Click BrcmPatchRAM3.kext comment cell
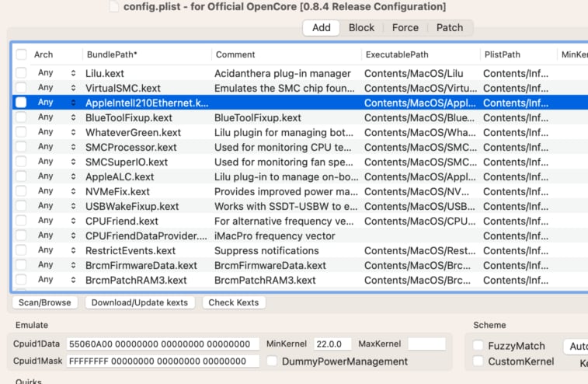Viewport: 588px width, 384px height. pos(265,280)
